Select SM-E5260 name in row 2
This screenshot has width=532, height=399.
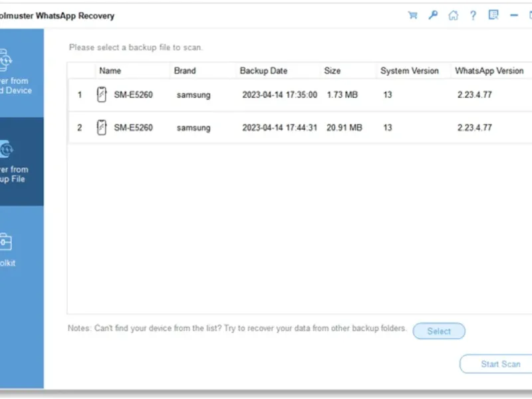134,128
